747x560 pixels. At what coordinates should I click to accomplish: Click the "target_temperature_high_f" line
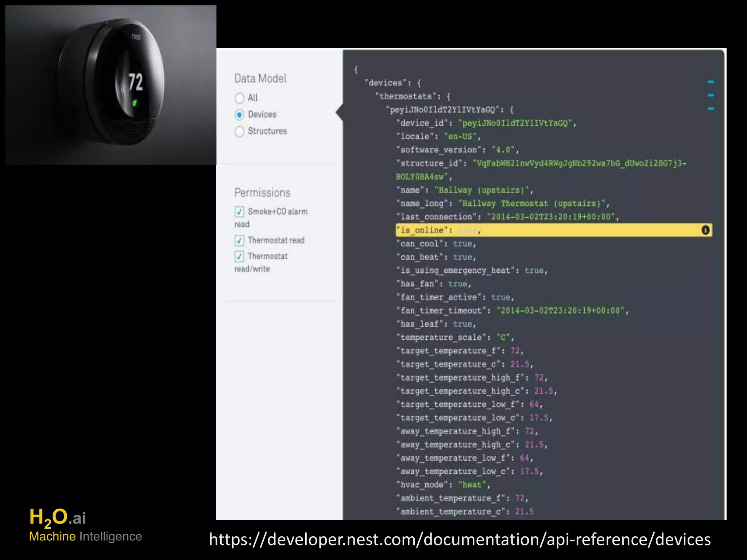click(472, 378)
